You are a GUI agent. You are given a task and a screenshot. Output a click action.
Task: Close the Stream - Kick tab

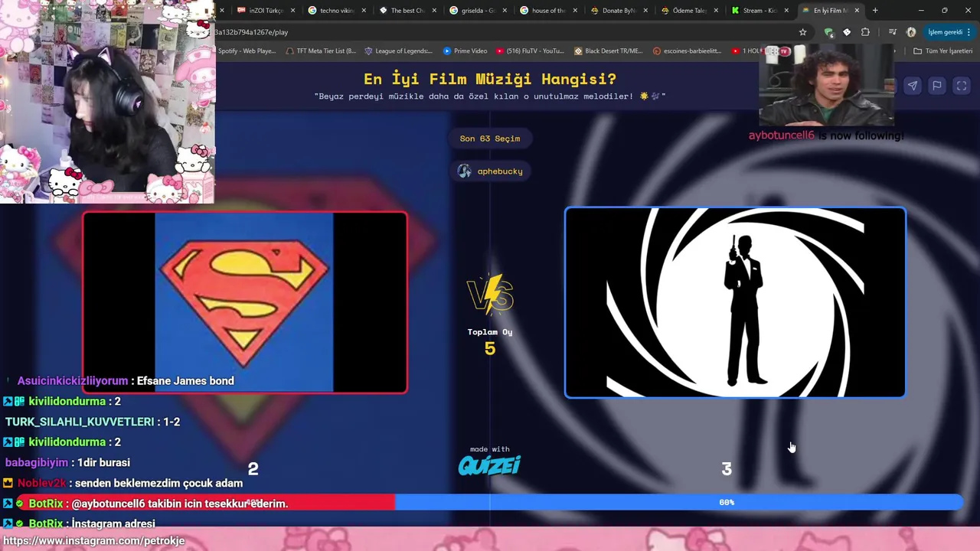[x=786, y=11]
